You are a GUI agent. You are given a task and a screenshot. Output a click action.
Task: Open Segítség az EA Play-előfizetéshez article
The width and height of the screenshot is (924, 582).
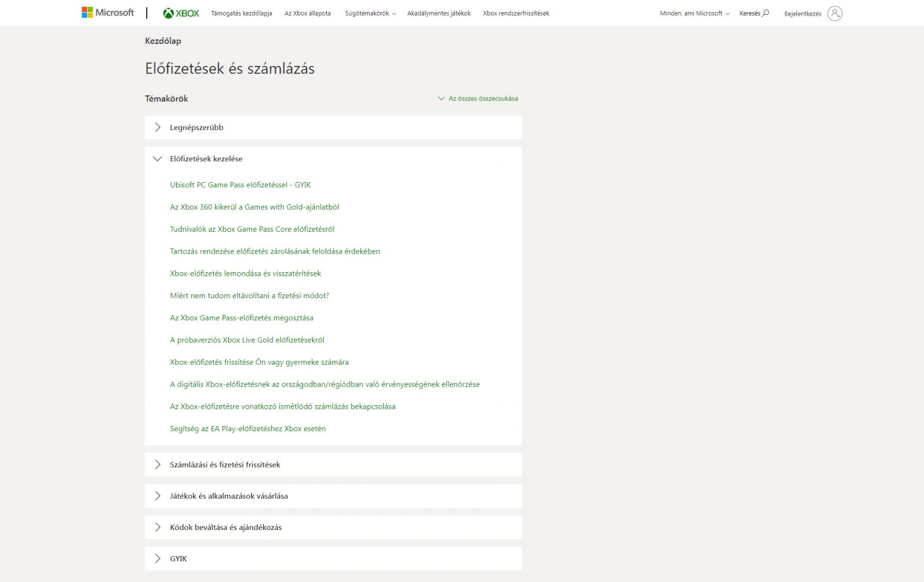[x=248, y=428]
